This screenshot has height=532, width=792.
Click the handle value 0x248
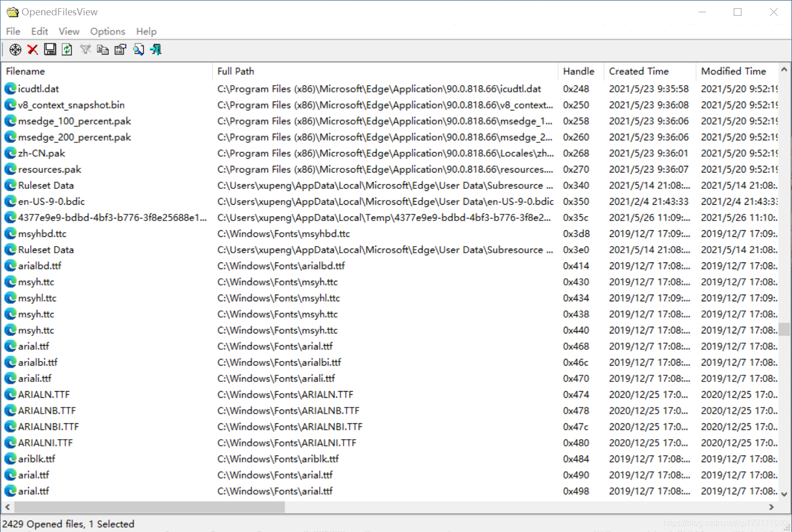(x=576, y=89)
